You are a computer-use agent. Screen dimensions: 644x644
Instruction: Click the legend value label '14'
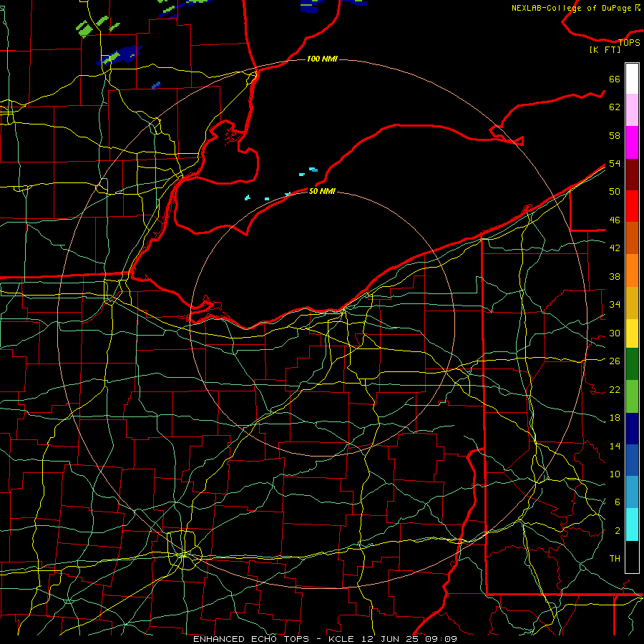[x=615, y=446]
